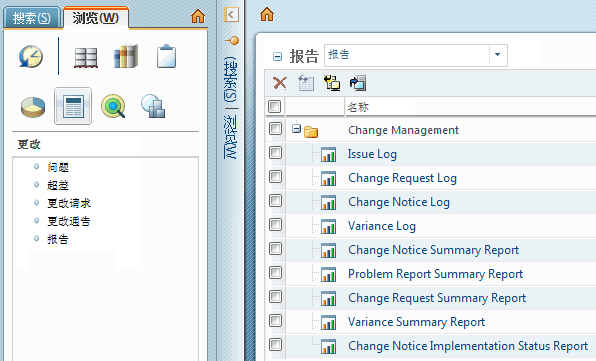Image resolution: width=596 pixels, height=361 pixels.
Task: Open the 报告 view dropdown arrow
Action: click(498, 55)
